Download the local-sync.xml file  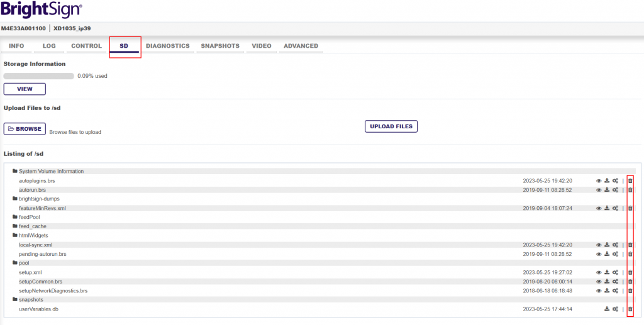coord(607,245)
